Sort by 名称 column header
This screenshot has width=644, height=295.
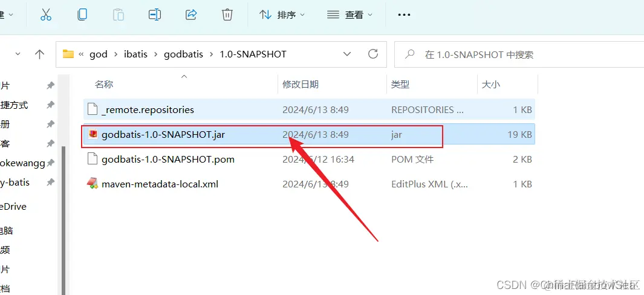pos(104,84)
